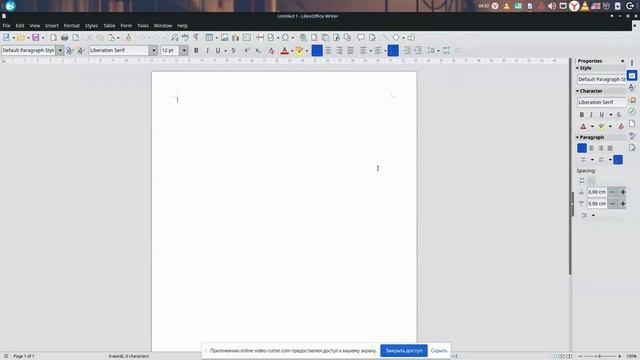
Task: Click the Insert Line icon
Action: point(385,38)
